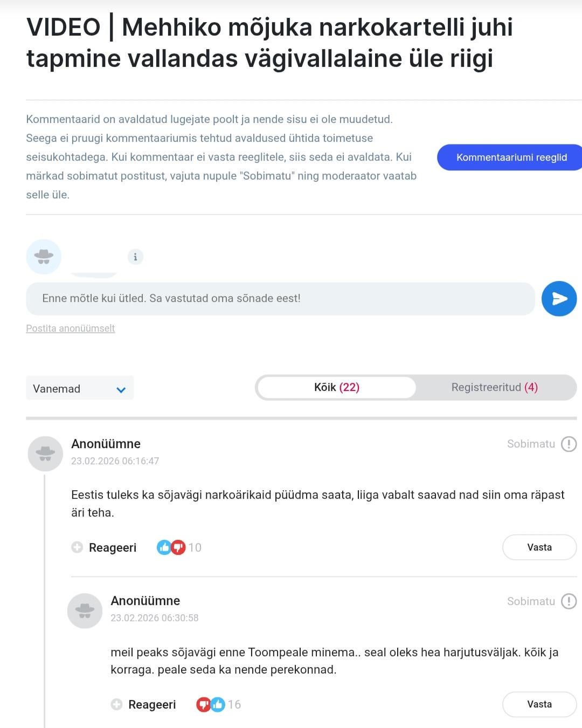This screenshot has height=728, width=582.
Task: Open the Vanemad sort order dropdown
Action: point(80,388)
